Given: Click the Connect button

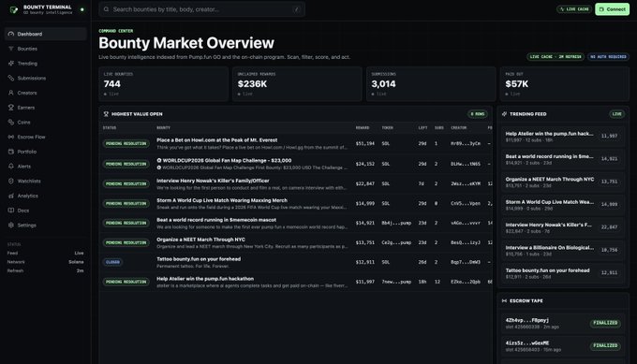Looking at the screenshot, I should point(613,9).
